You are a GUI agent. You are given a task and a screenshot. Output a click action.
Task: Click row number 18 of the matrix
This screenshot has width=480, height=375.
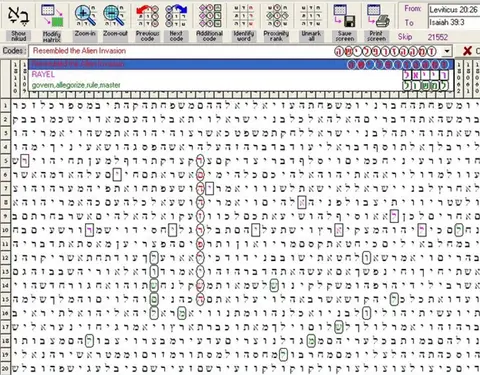coord(5,341)
